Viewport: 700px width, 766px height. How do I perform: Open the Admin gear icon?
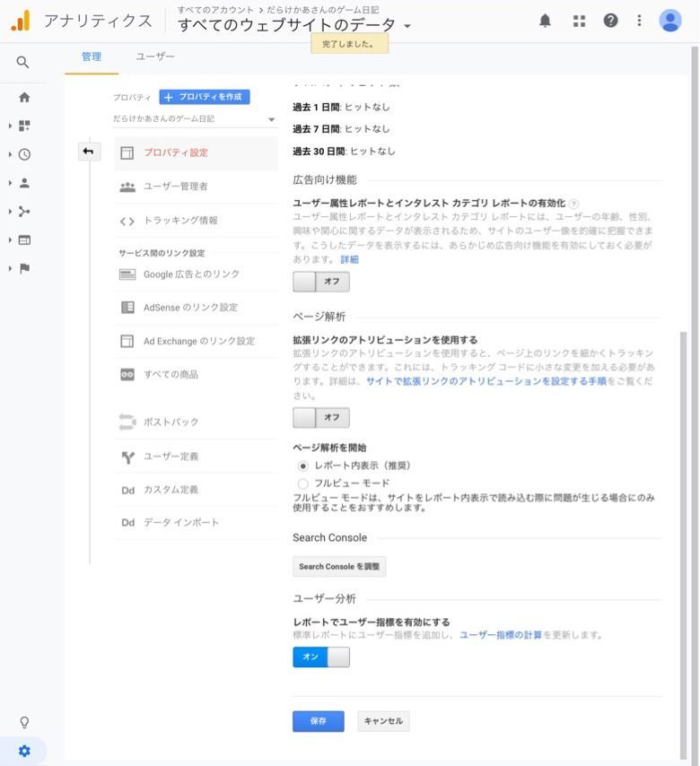(24, 751)
